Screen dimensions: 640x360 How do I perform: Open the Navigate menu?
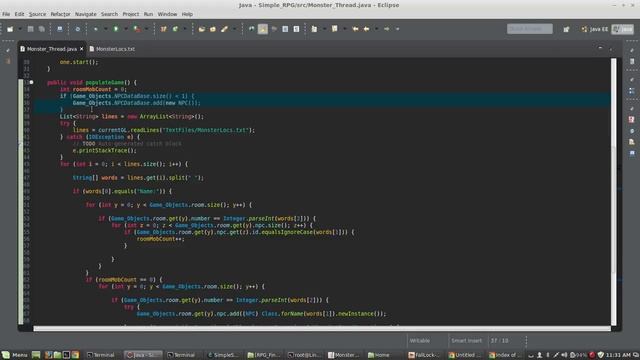(x=86, y=14)
